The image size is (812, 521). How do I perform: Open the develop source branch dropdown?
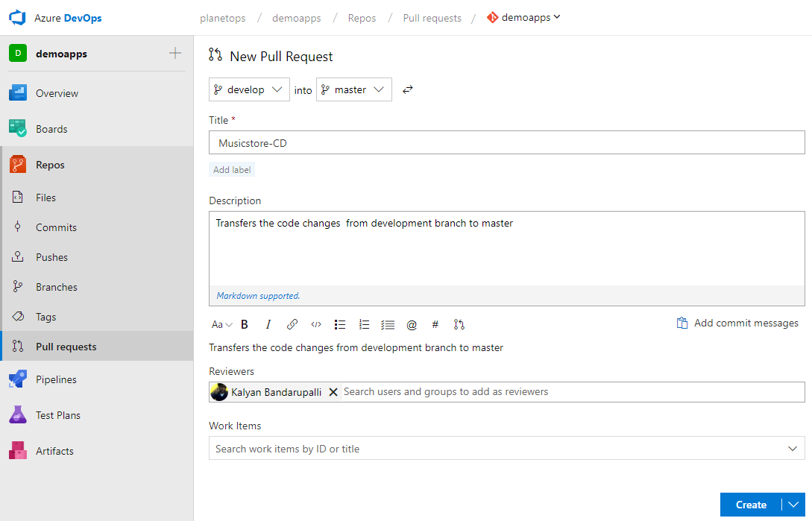point(249,89)
